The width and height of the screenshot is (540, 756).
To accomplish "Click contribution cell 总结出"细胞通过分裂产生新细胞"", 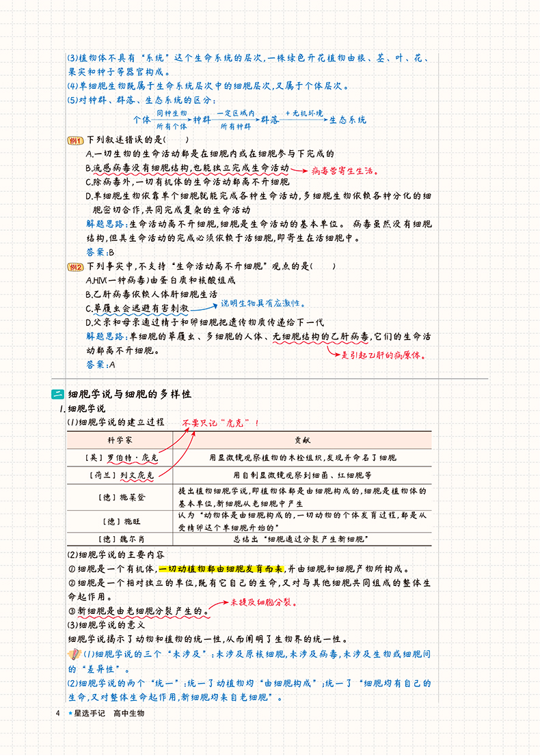I will pos(303,539).
